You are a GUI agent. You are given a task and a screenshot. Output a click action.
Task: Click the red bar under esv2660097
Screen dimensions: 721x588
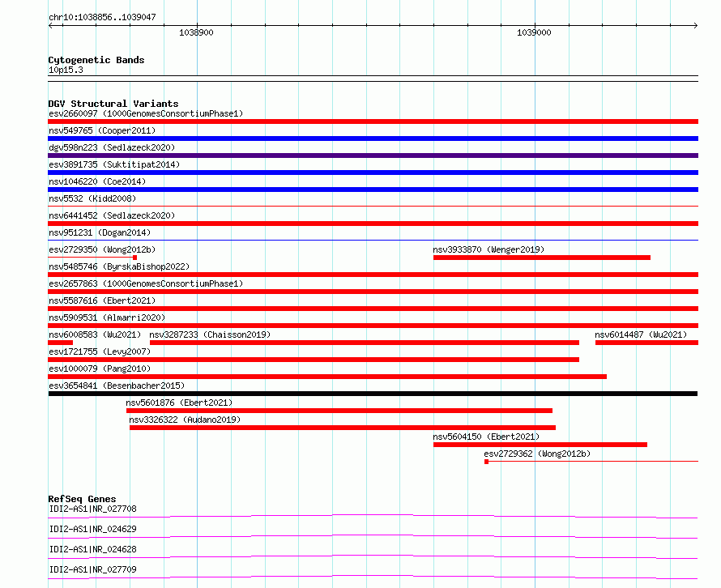373,121
